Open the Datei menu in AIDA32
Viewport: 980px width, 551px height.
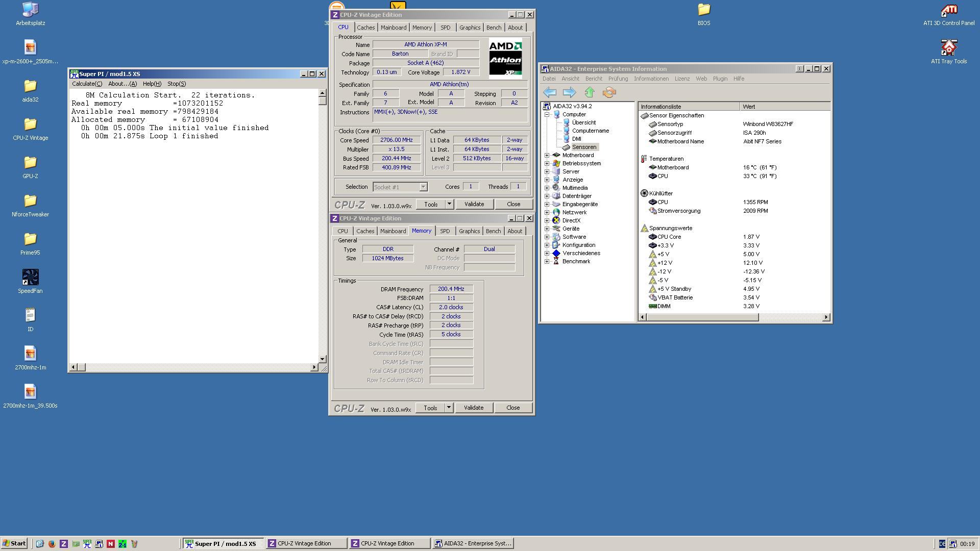(549, 79)
